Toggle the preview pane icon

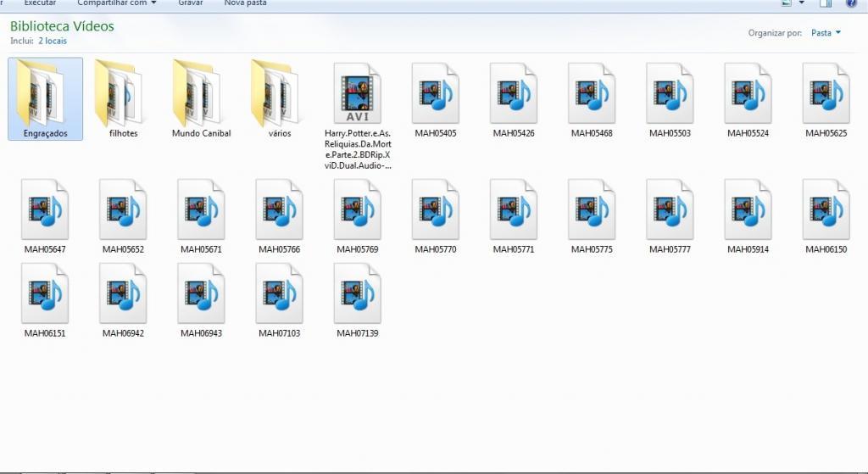[x=826, y=3]
